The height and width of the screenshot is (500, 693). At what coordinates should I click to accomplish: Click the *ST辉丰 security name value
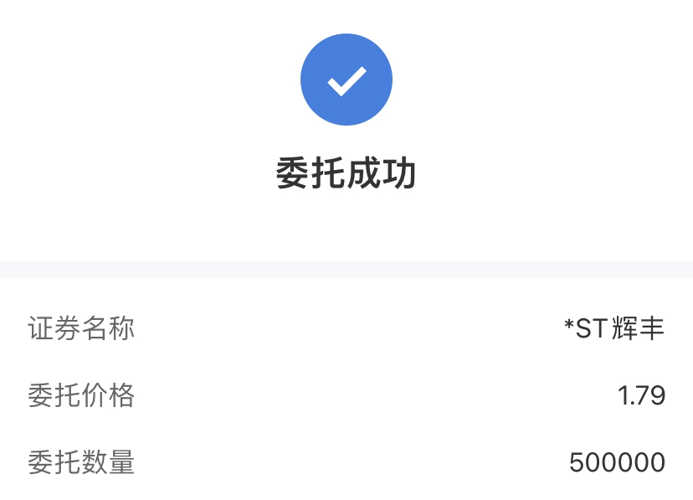pyautogui.click(x=614, y=328)
